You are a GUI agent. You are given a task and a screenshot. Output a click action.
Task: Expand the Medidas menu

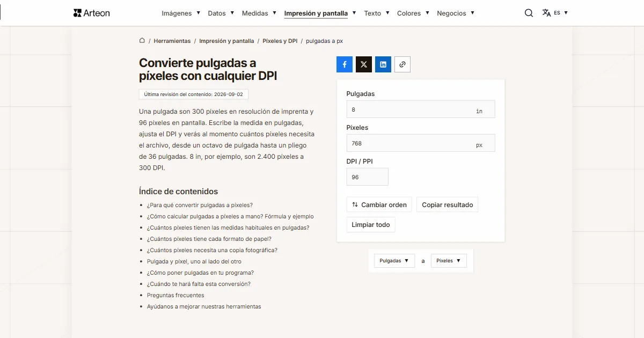pyautogui.click(x=259, y=13)
